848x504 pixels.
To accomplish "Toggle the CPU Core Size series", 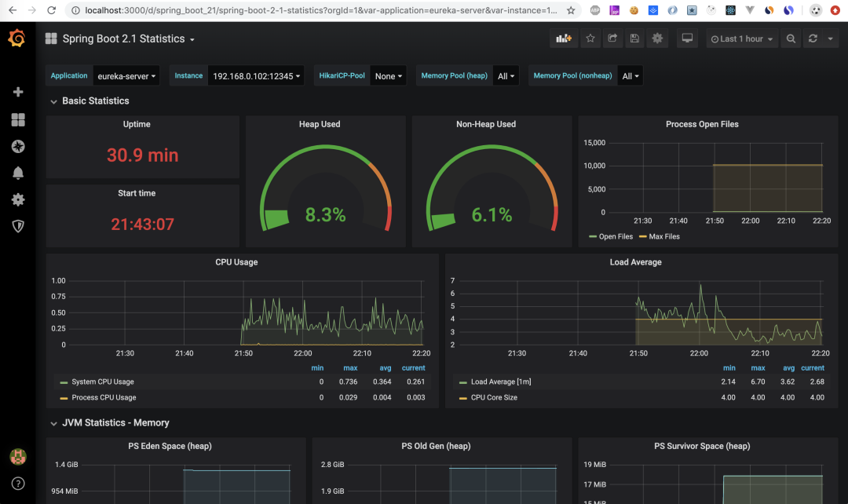I will coord(494,397).
